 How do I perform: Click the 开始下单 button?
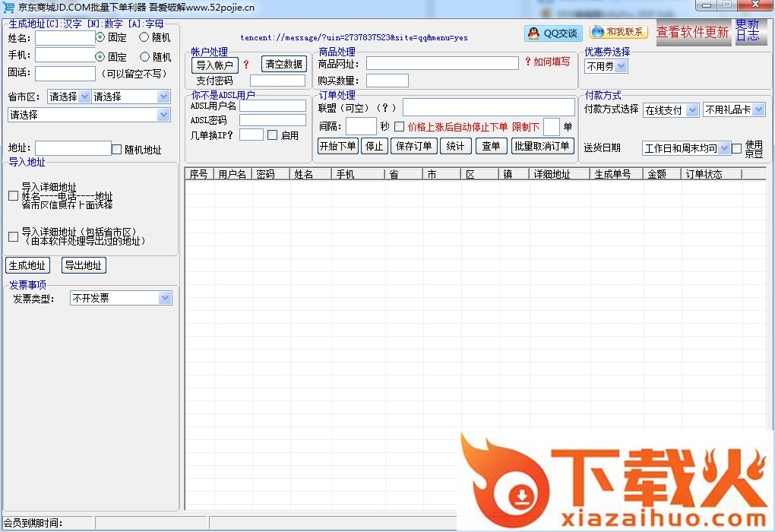coord(337,146)
